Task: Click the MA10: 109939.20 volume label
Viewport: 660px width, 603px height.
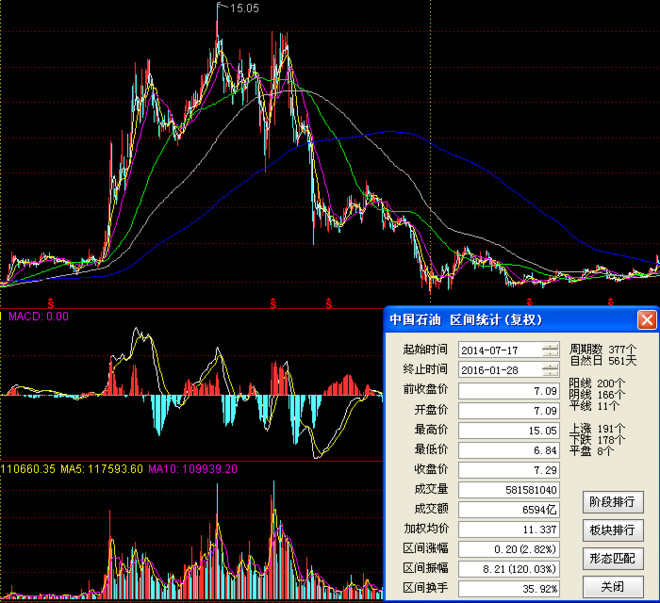Action: (x=193, y=469)
